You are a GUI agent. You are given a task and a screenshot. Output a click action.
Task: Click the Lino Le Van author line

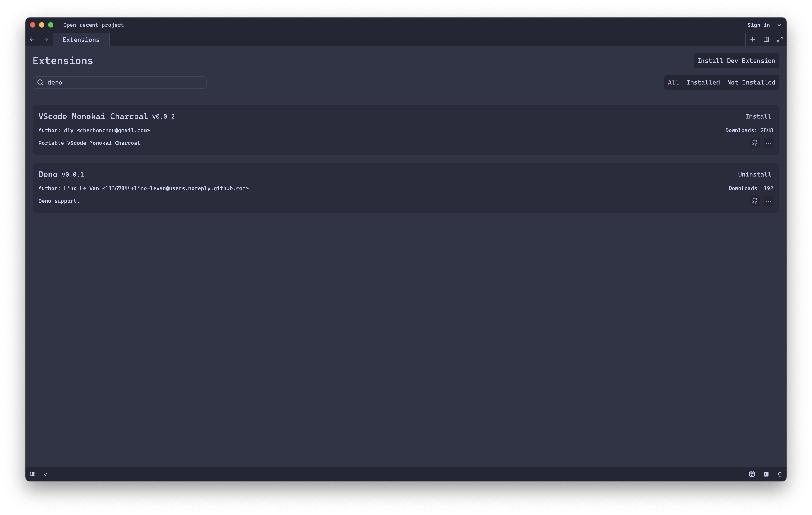[x=143, y=188]
